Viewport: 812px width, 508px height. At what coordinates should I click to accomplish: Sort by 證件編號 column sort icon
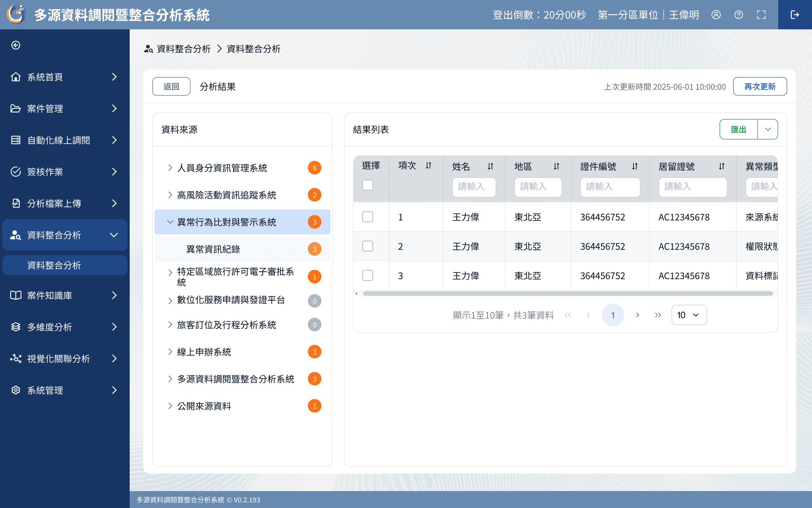click(635, 166)
